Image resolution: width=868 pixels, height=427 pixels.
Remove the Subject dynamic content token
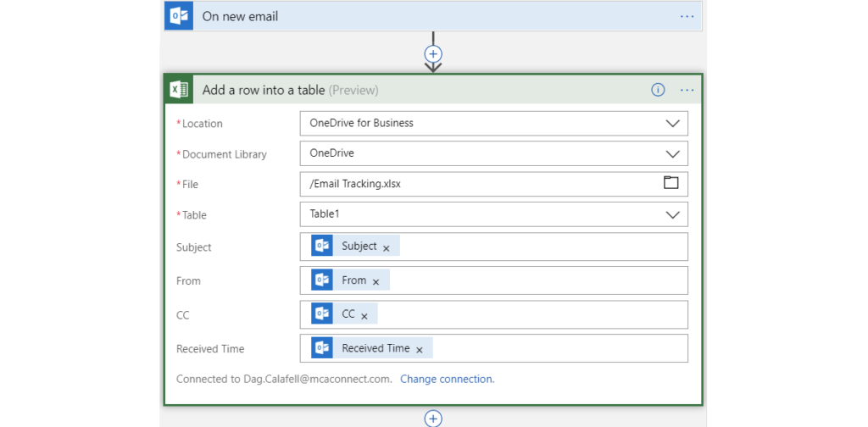(x=387, y=248)
